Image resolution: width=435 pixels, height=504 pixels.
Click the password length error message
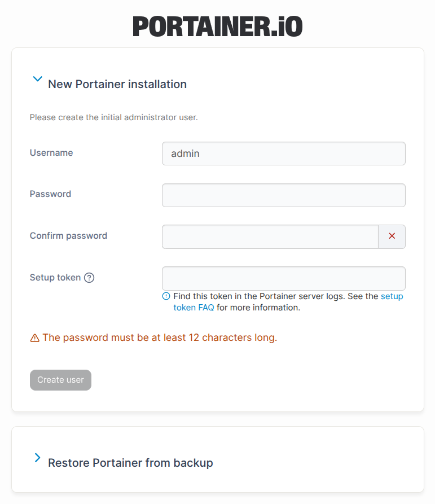(160, 338)
